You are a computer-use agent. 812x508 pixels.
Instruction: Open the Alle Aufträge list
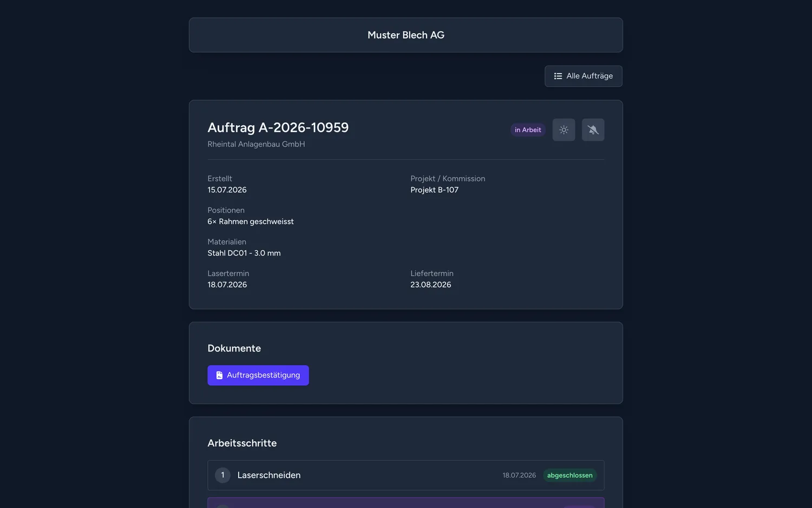583,76
